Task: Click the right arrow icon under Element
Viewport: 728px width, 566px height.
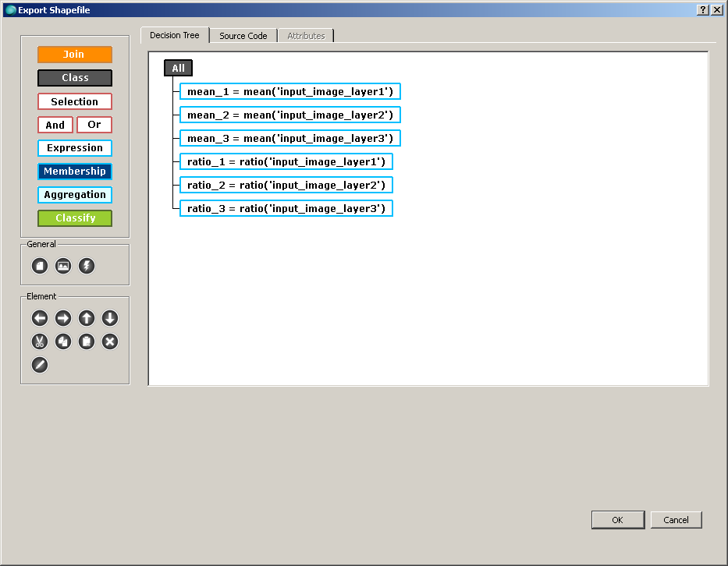Action: pyautogui.click(x=62, y=318)
